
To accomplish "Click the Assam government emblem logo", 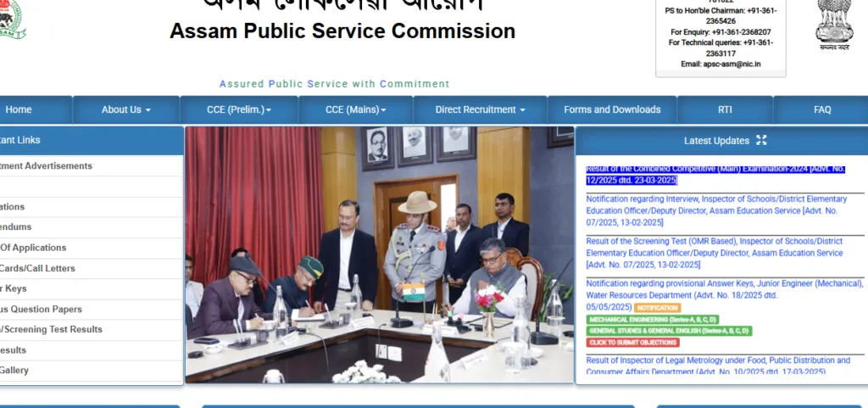I will point(12,19).
